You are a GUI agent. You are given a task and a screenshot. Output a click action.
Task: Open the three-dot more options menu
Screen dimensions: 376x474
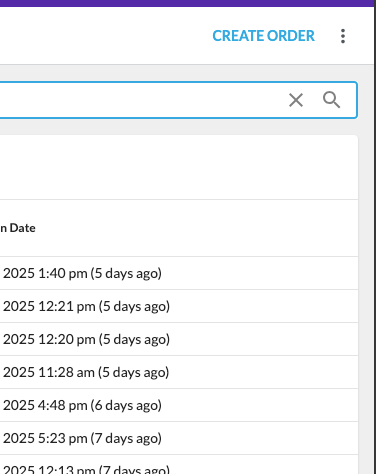pos(343,36)
